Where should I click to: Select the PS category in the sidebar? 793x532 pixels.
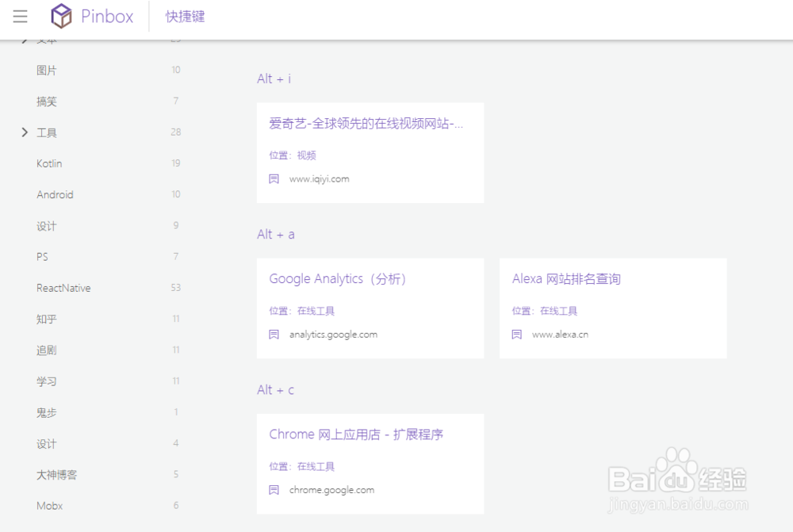pyautogui.click(x=46, y=257)
